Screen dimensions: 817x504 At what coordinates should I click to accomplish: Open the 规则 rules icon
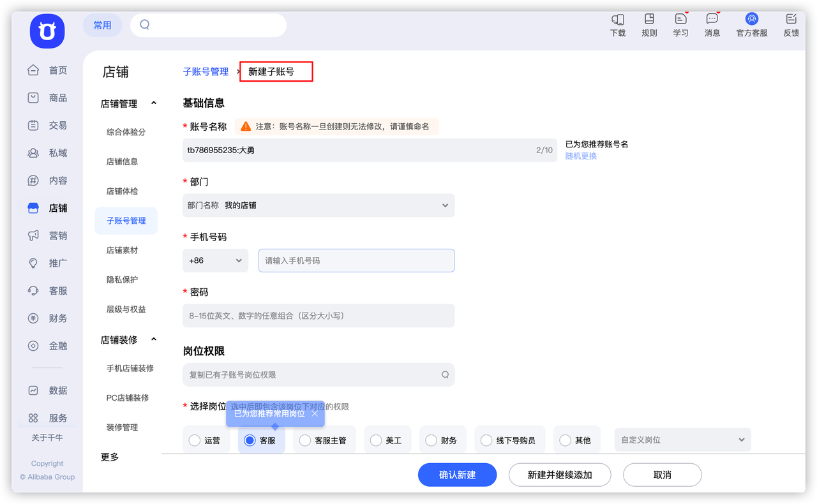pos(649,19)
